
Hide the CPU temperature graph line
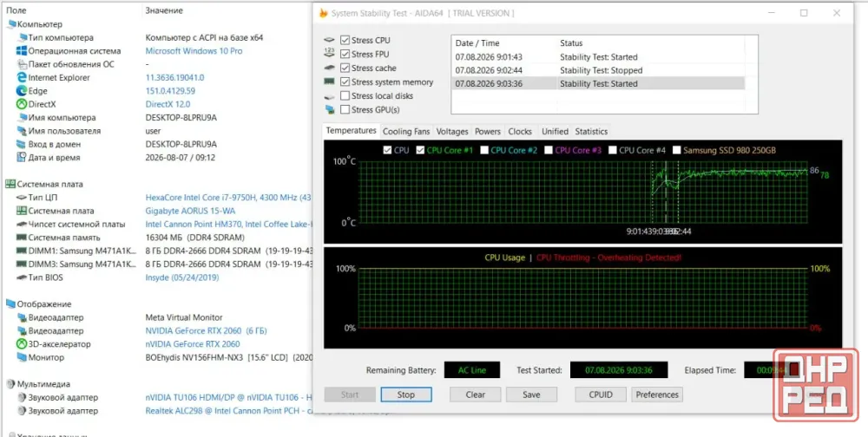387,150
